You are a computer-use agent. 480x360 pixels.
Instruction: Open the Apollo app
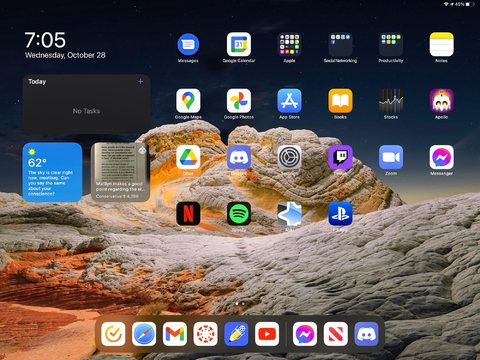[441, 101]
